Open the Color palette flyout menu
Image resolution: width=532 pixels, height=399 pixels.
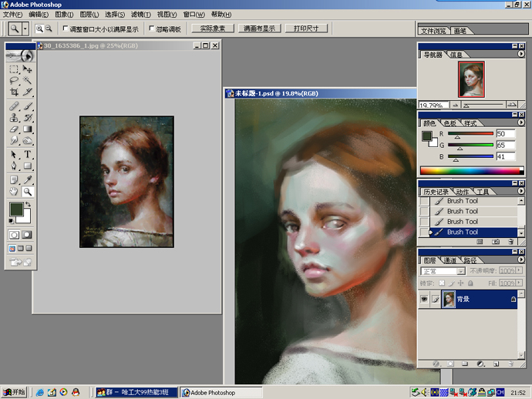coord(520,122)
